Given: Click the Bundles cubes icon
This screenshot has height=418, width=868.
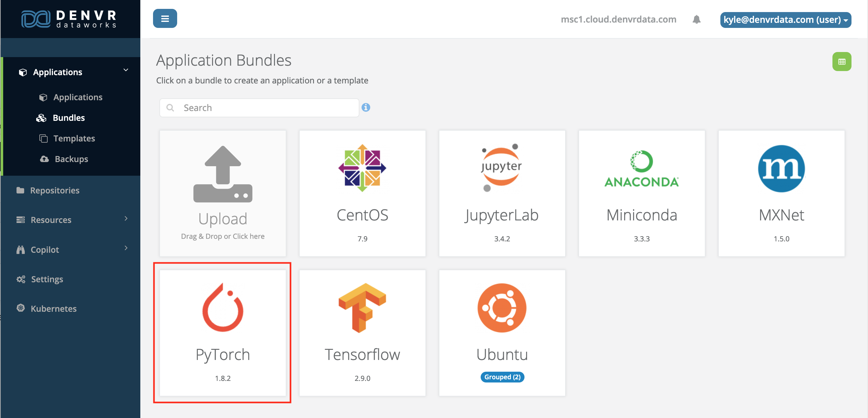Looking at the screenshot, I should click(41, 118).
